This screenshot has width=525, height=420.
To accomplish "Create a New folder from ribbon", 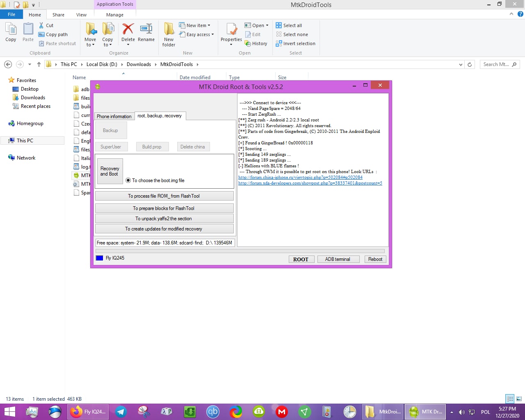I will pos(169,34).
